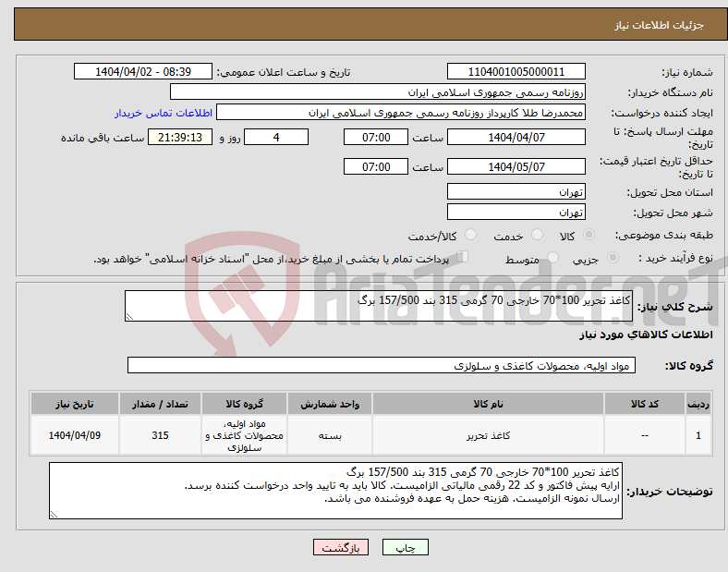The width and height of the screenshot is (728, 572).
Task: Click the تعداد / مقدار column header
Action: tap(160, 404)
